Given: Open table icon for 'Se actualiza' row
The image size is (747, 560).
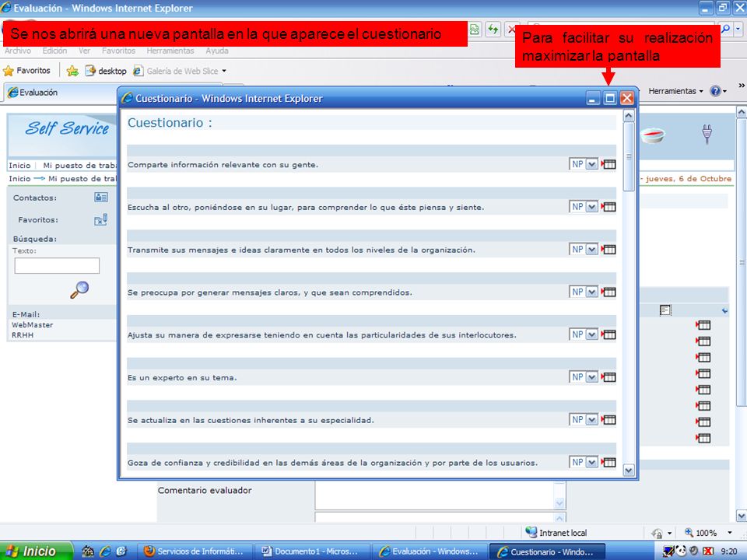Looking at the screenshot, I should coord(608,419).
